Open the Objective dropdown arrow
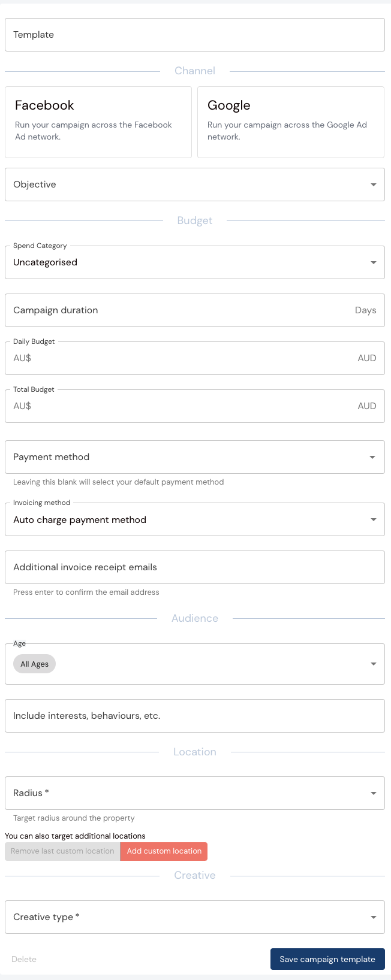The height and width of the screenshot is (980, 391). 374,184
